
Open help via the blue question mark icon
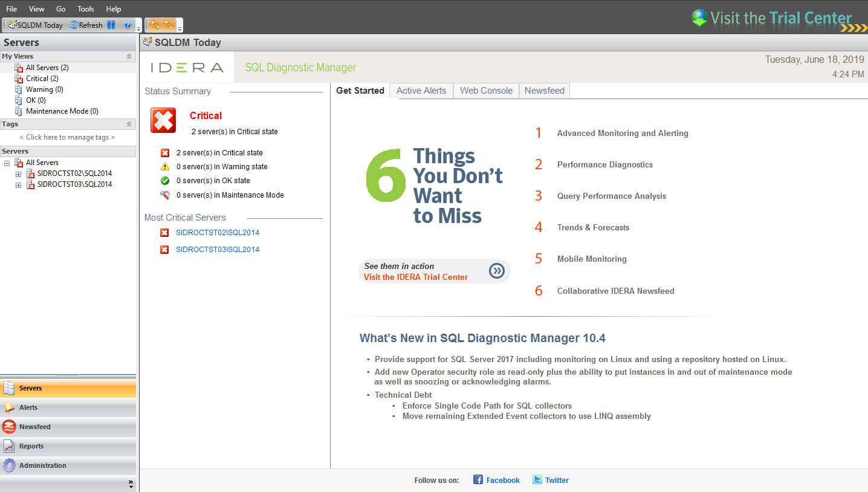click(127, 25)
